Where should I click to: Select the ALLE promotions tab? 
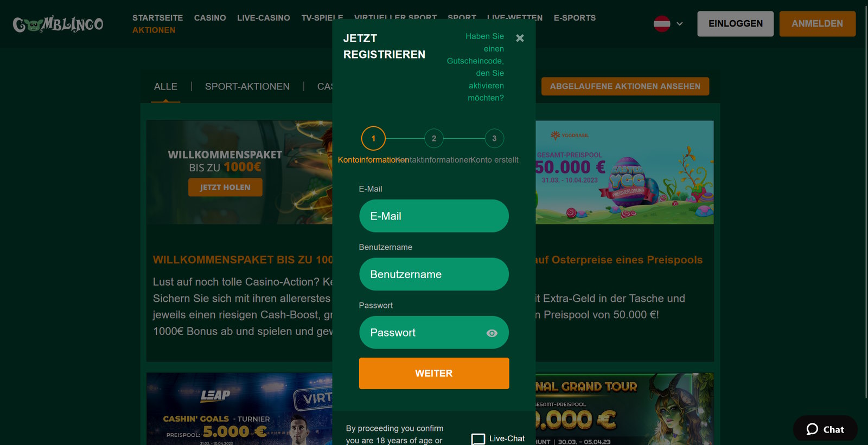tap(165, 86)
